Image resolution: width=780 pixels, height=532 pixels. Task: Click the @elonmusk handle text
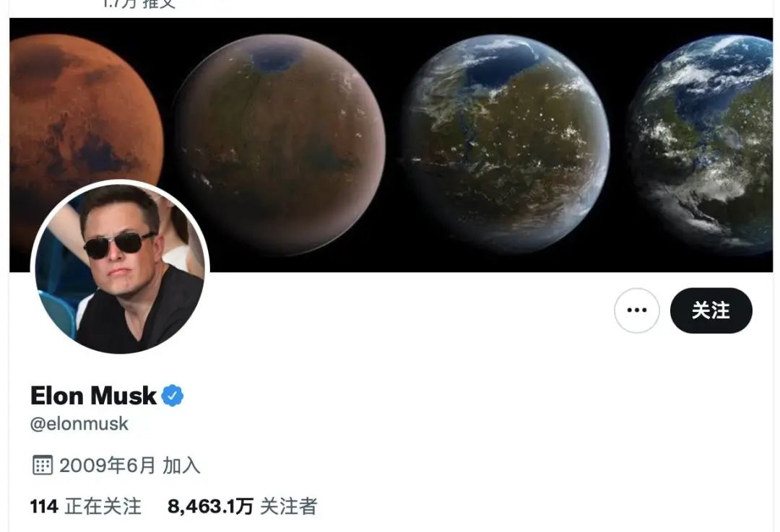click(79, 424)
